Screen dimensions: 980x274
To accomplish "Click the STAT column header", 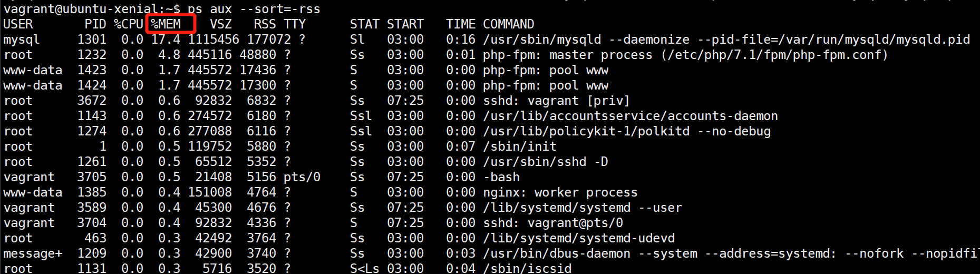I will (364, 24).
